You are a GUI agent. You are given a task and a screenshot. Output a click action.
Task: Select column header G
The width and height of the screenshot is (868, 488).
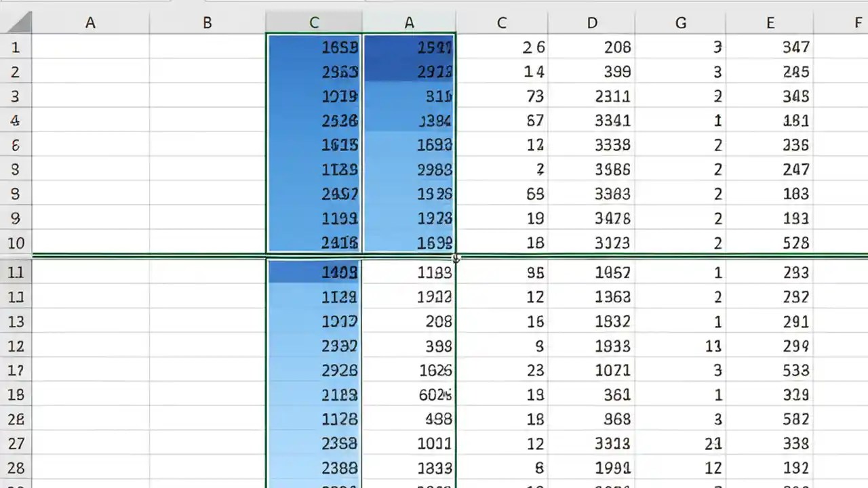[680, 22]
